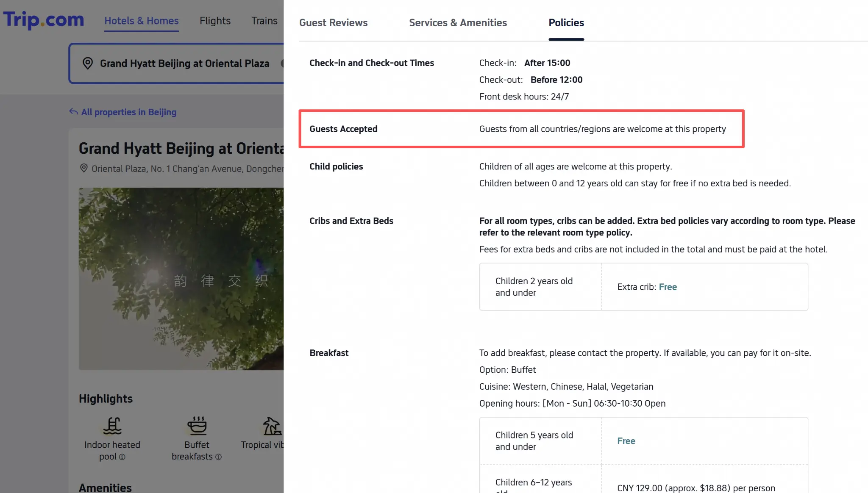Click Children of all ages are welcome text
The height and width of the screenshot is (493, 868).
pos(576,166)
